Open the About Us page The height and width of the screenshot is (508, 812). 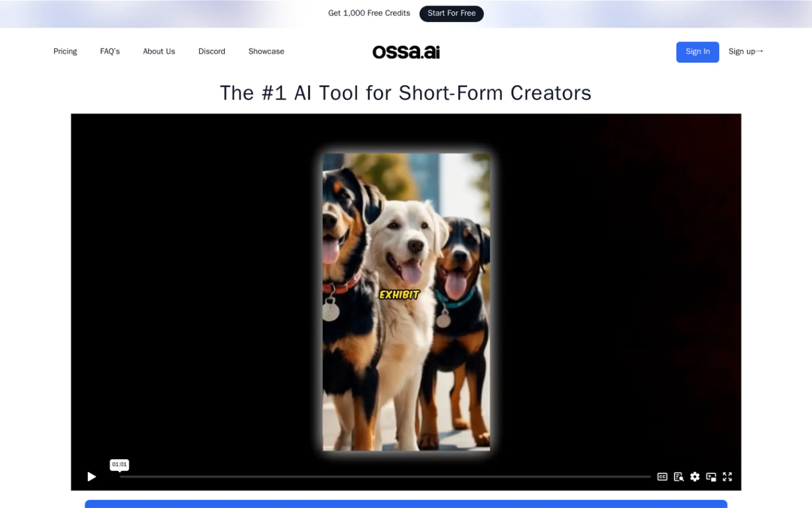coord(159,52)
